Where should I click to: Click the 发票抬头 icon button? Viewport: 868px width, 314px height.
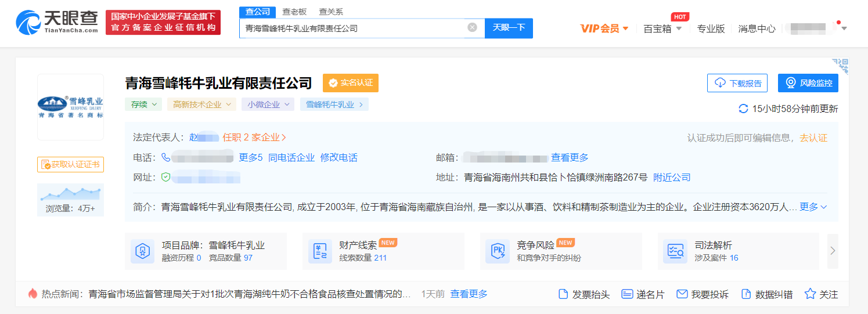[584, 294]
